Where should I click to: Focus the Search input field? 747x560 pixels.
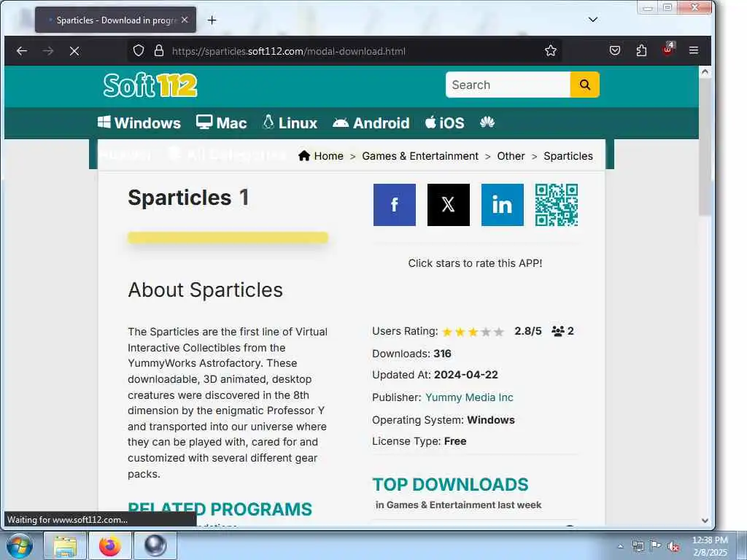tap(508, 85)
